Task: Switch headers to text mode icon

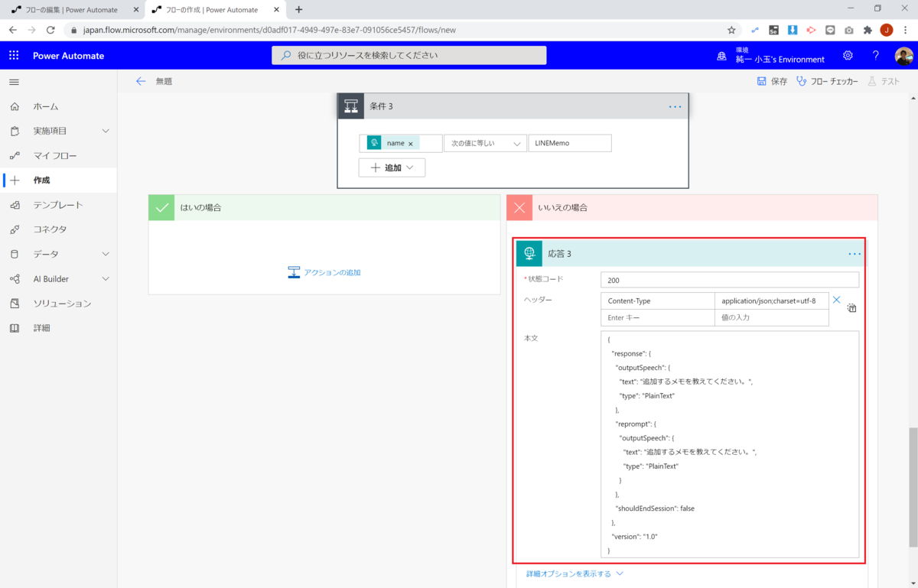Action: click(x=851, y=308)
